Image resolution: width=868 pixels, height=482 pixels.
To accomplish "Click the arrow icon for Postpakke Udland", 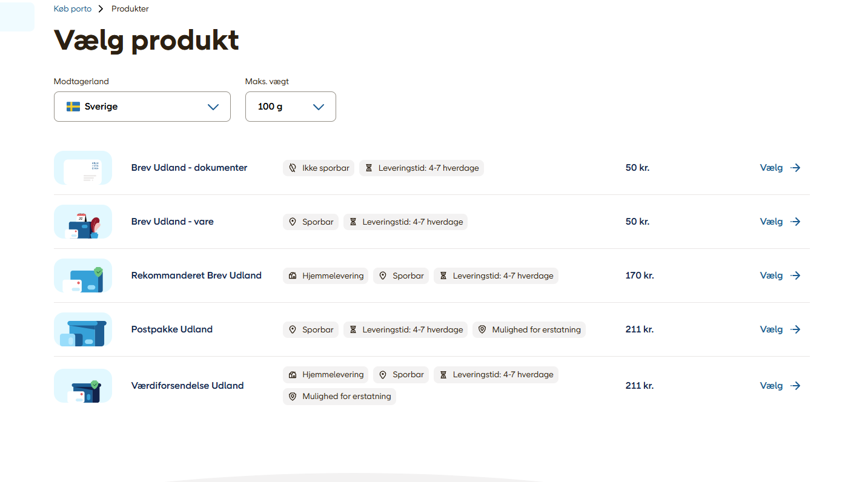I will 796,329.
